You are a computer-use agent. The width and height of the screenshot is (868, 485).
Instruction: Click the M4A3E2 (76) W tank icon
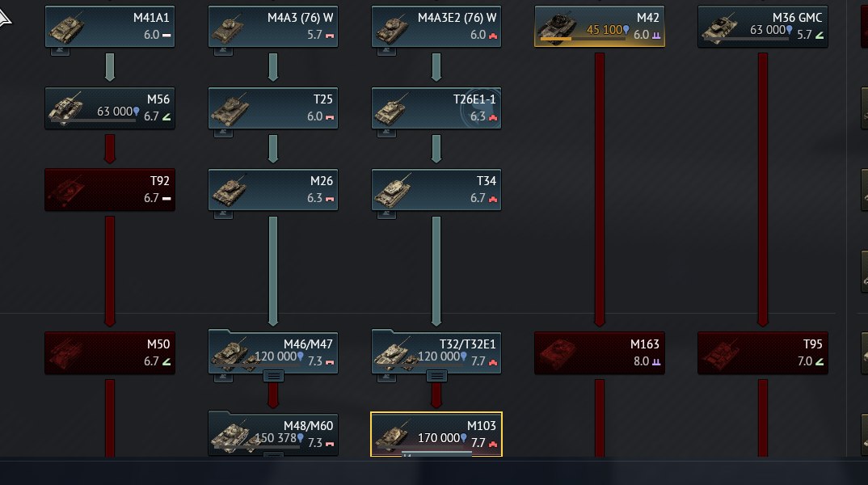[x=393, y=27]
